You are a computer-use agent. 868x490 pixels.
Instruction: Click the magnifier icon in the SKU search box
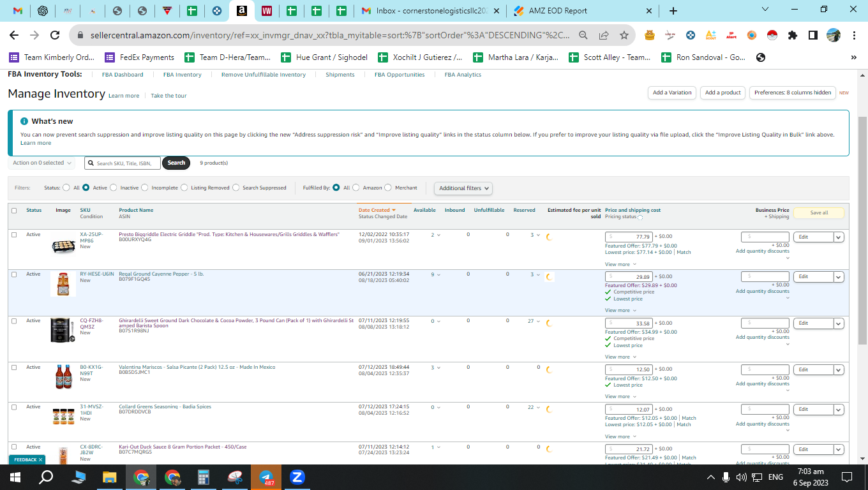pos(91,163)
